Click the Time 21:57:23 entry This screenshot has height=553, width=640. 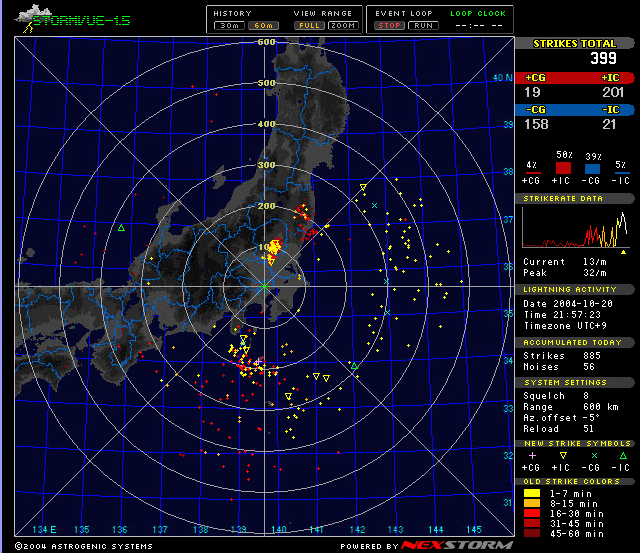coord(562,315)
